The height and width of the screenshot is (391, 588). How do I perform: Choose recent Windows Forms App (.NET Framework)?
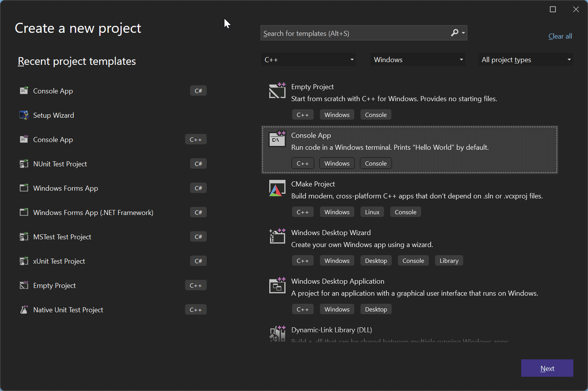(x=93, y=212)
